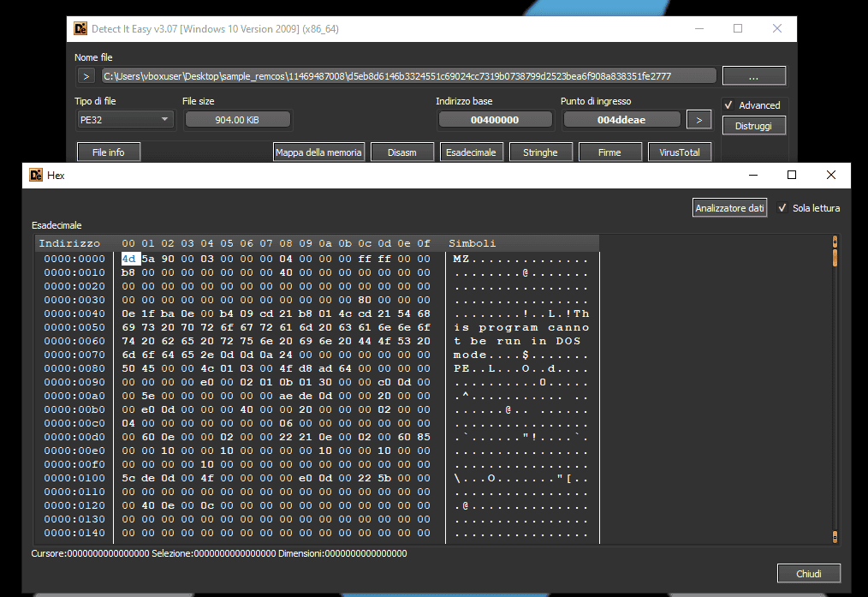Image resolution: width=868 pixels, height=597 pixels.
Task: Uncheck the Sola lettura checkbox
Action: pos(782,208)
